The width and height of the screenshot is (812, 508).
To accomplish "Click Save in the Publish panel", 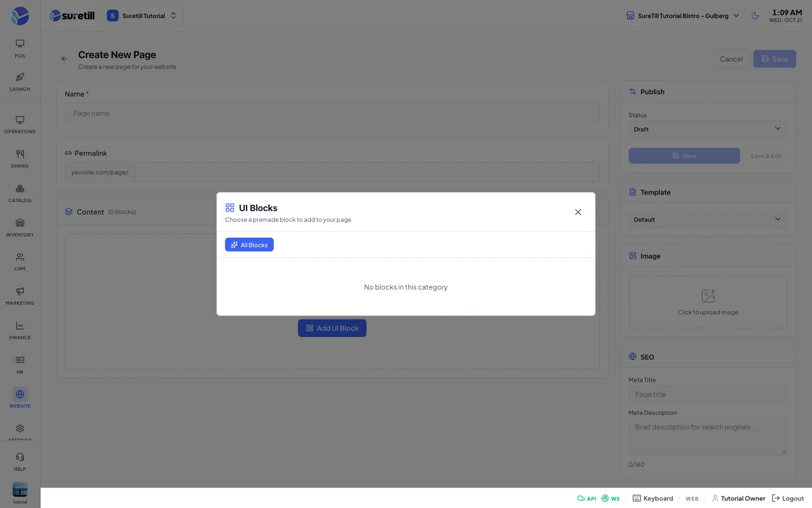I will (684, 156).
